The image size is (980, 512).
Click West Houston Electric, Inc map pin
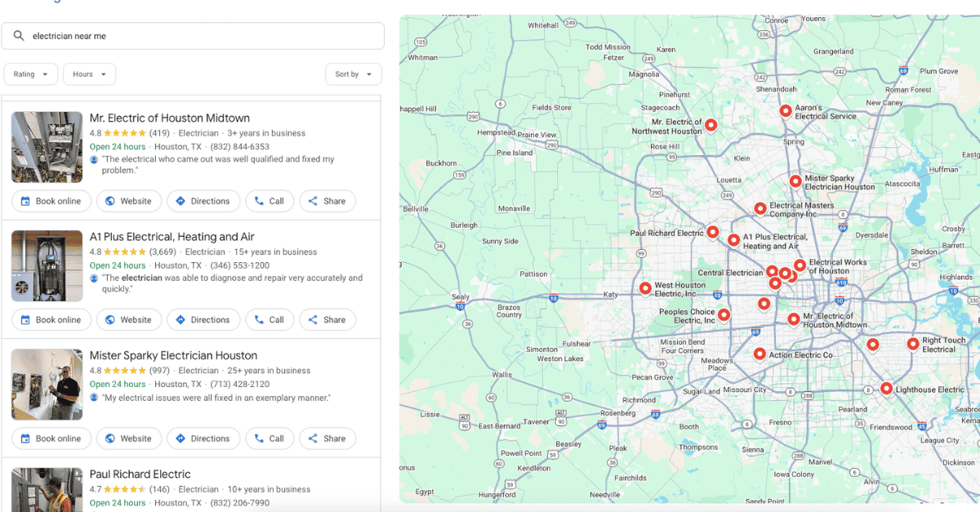[645, 288]
